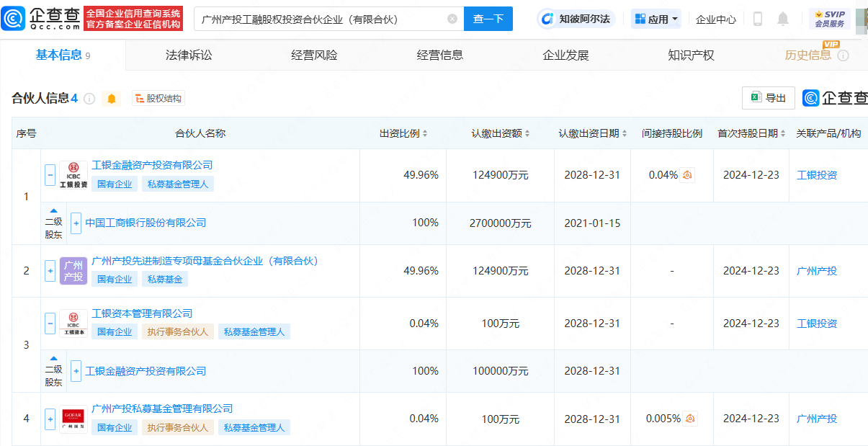
Task: Click 私募基金管理人 tag in row 1
Action: (177, 184)
